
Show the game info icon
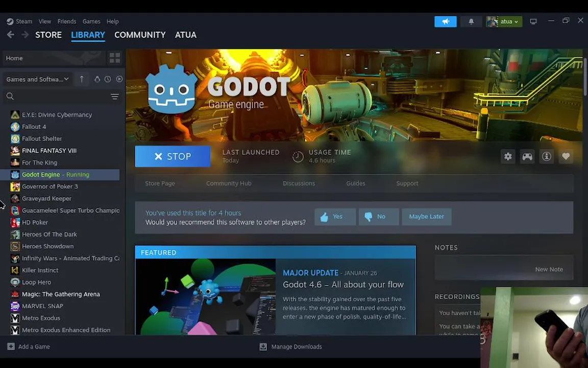pos(546,156)
